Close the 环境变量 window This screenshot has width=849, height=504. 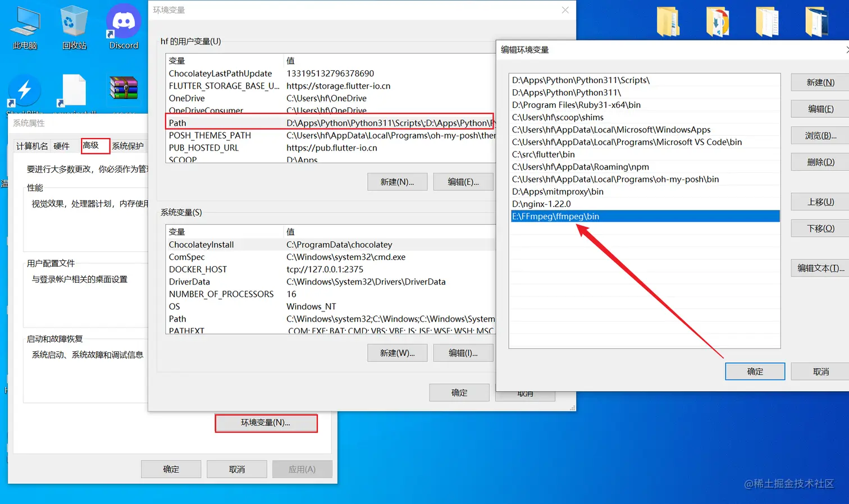coord(565,10)
